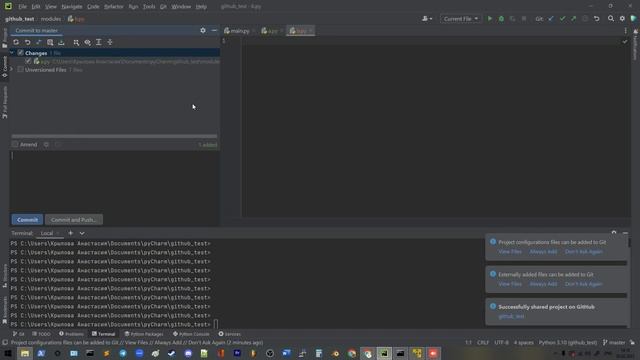Click the blue Commit button
Screen dimensions: 640x360
(27, 220)
